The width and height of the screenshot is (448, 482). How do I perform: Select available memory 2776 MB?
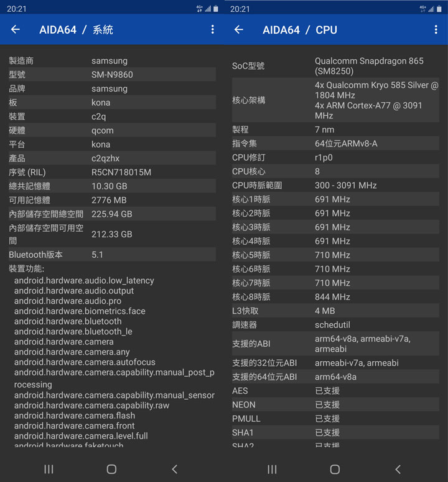(x=109, y=200)
